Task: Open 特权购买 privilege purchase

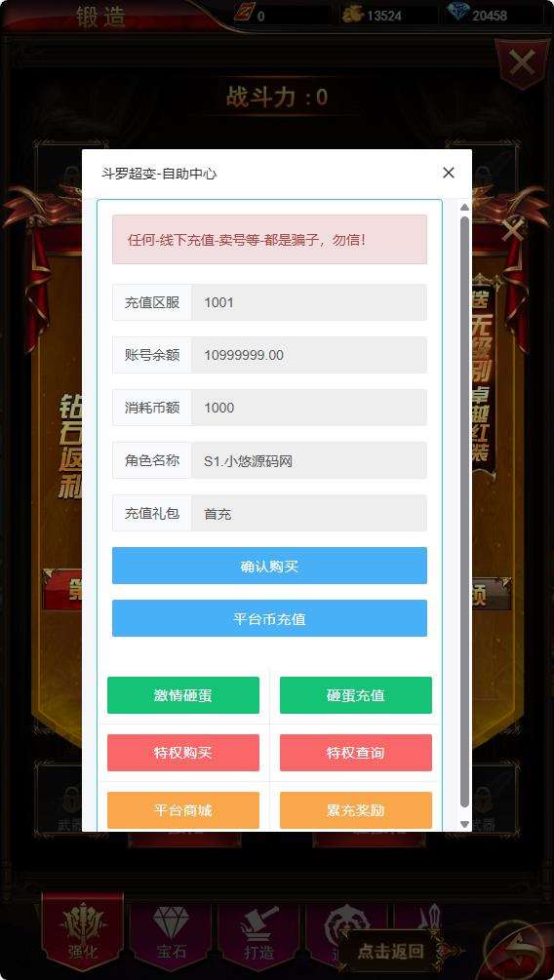Action: tap(183, 753)
